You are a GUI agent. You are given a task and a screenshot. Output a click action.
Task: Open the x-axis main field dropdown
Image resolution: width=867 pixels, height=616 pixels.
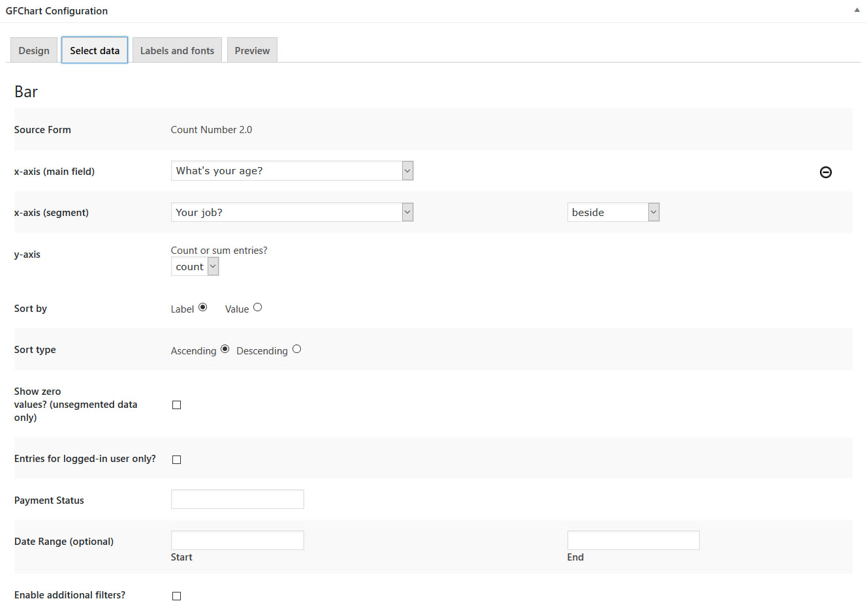point(292,171)
